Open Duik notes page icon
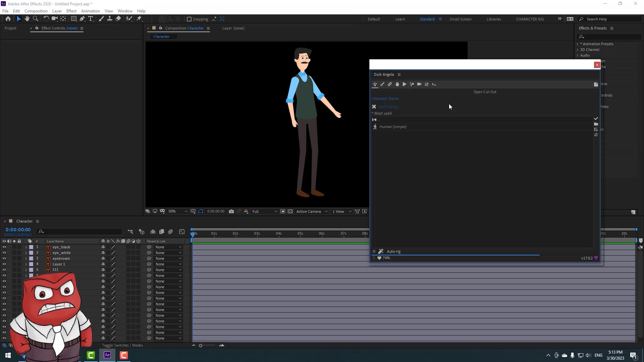The image size is (644, 362). click(x=596, y=84)
